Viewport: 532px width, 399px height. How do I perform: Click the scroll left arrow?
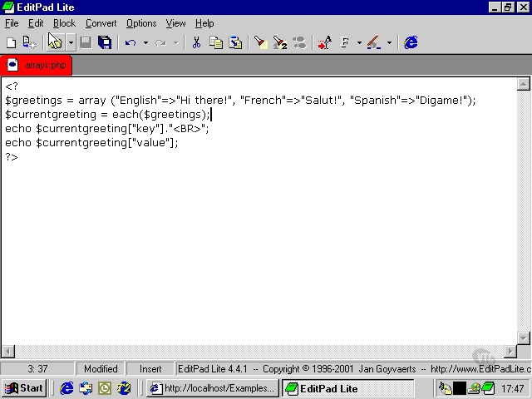[8, 352]
